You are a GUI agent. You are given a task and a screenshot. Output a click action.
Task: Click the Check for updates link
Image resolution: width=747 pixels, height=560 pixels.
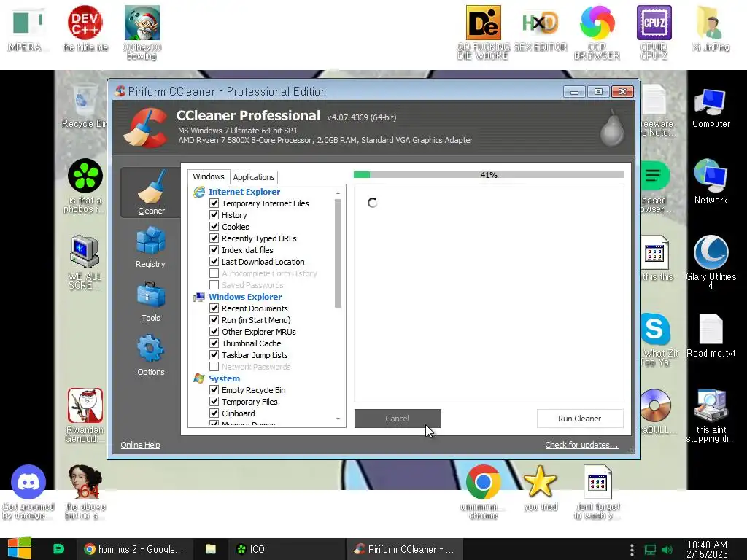(581, 445)
